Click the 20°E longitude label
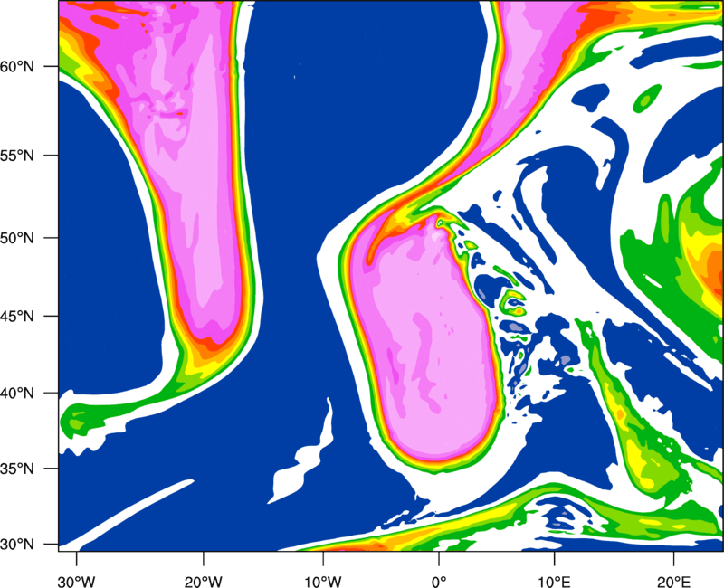The image size is (724, 588). (673, 582)
